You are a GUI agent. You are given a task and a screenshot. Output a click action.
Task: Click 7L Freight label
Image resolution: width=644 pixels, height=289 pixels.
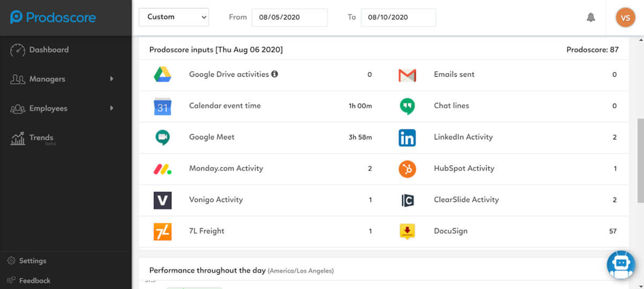pyautogui.click(x=207, y=231)
